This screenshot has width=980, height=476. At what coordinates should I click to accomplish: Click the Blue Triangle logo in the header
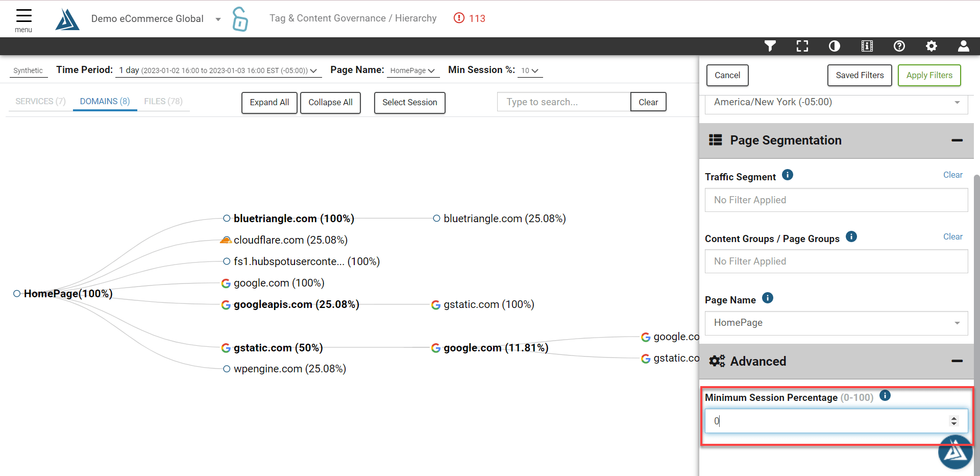pos(67,19)
